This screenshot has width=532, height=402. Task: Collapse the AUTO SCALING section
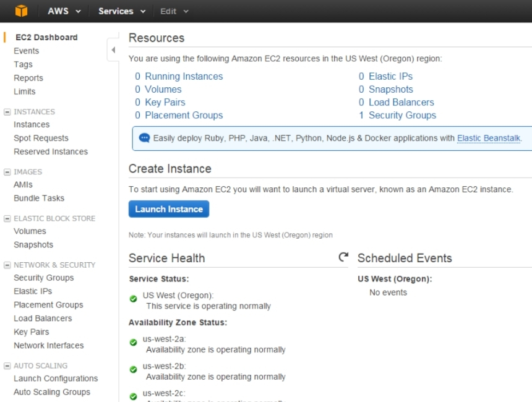pos(7,366)
